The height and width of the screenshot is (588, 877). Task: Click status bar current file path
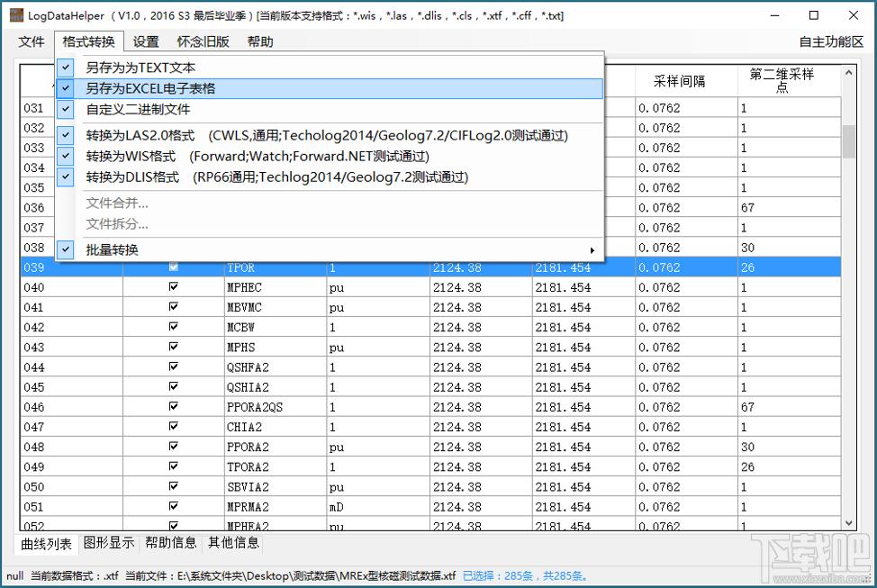[290, 575]
